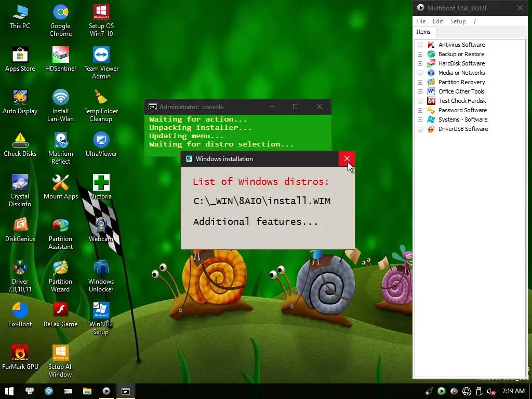The height and width of the screenshot is (399, 532).
Task: Expand the Systems - Software node
Action: coord(420,120)
